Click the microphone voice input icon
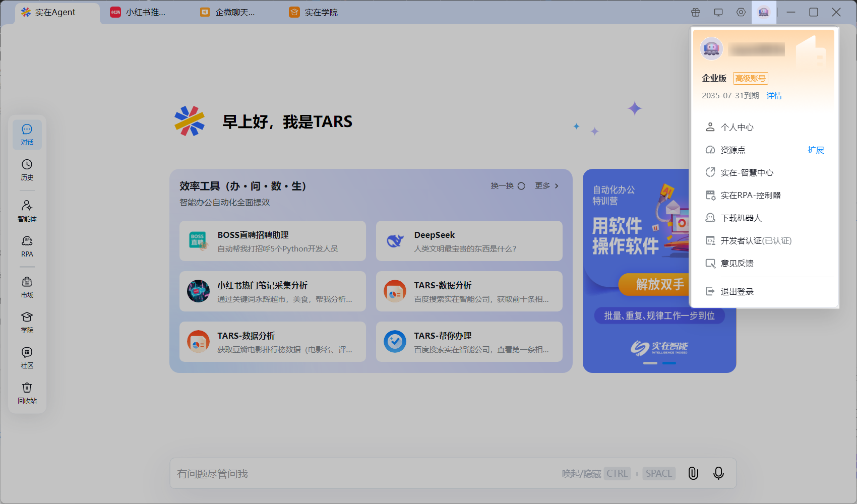This screenshot has width=857, height=504. click(718, 473)
